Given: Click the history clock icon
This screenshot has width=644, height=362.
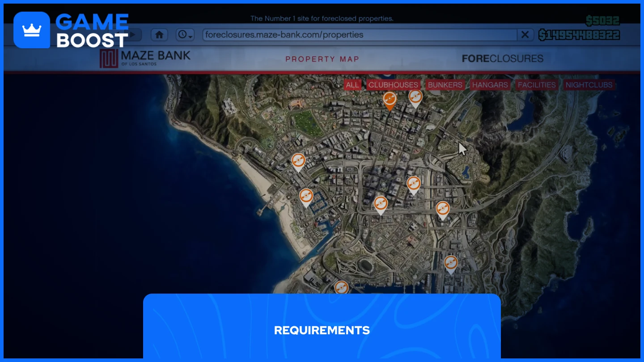Looking at the screenshot, I should 182,34.
